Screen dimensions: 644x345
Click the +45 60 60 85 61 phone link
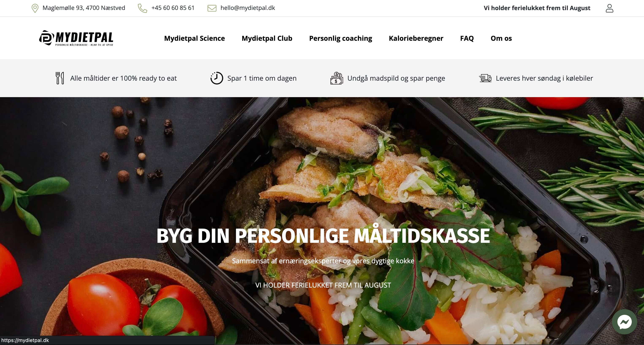click(173, 8)
